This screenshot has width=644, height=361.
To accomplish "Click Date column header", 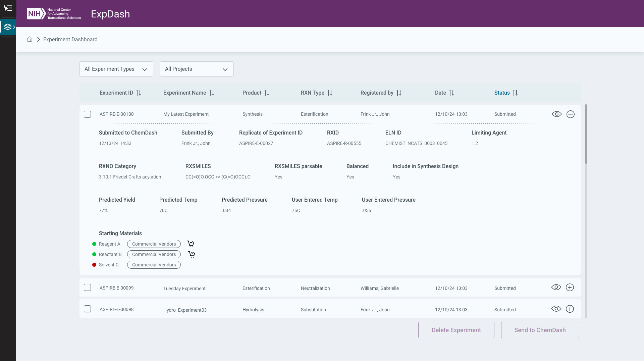I will coord(440,93).
